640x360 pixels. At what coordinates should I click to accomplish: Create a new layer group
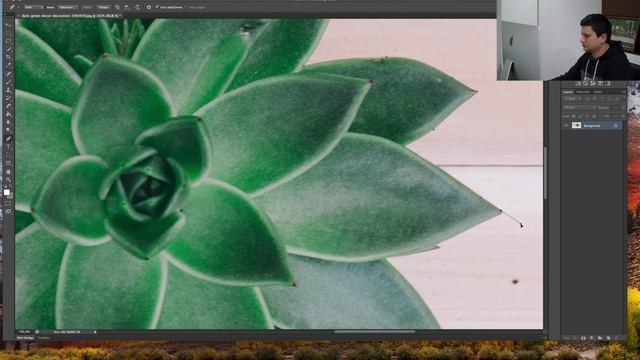click(600, 338)
